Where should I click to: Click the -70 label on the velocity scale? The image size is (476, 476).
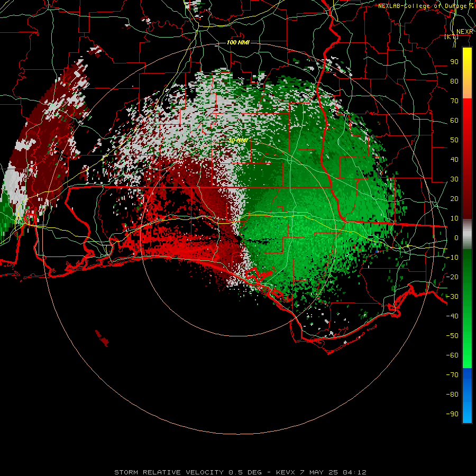coord(452,374)
